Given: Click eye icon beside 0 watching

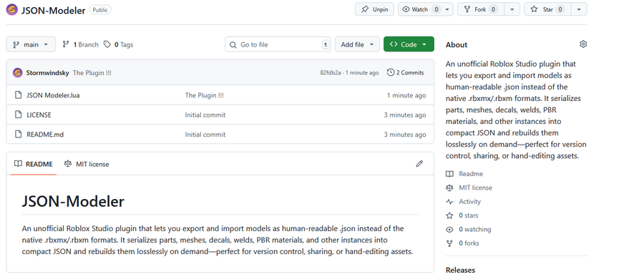Looking at the screenshot, I should click(x=450, y=229).
